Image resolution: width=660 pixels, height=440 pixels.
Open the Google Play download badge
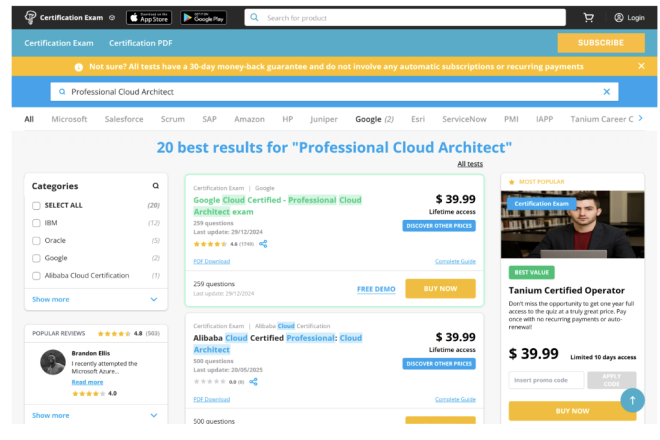pos(204,18)
